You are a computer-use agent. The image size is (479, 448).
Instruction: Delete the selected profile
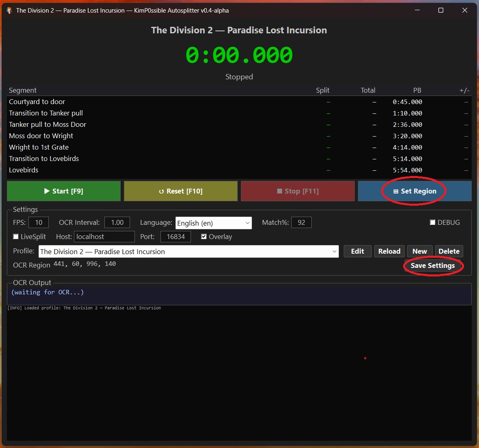pos(449,251)
